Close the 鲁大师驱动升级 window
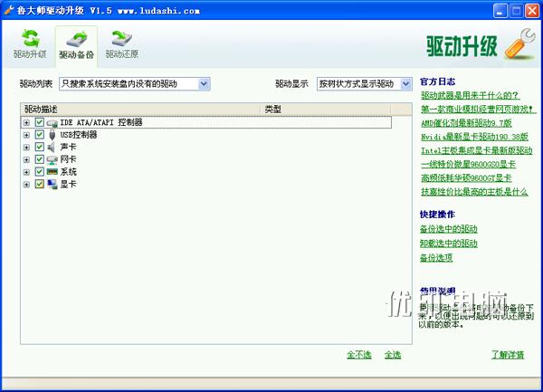 click(532, 10)
